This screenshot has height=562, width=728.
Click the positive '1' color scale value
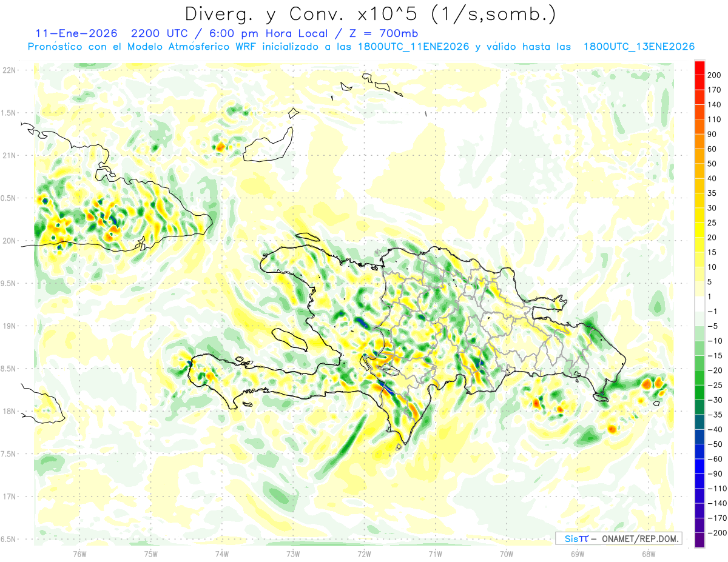[710, 297]
